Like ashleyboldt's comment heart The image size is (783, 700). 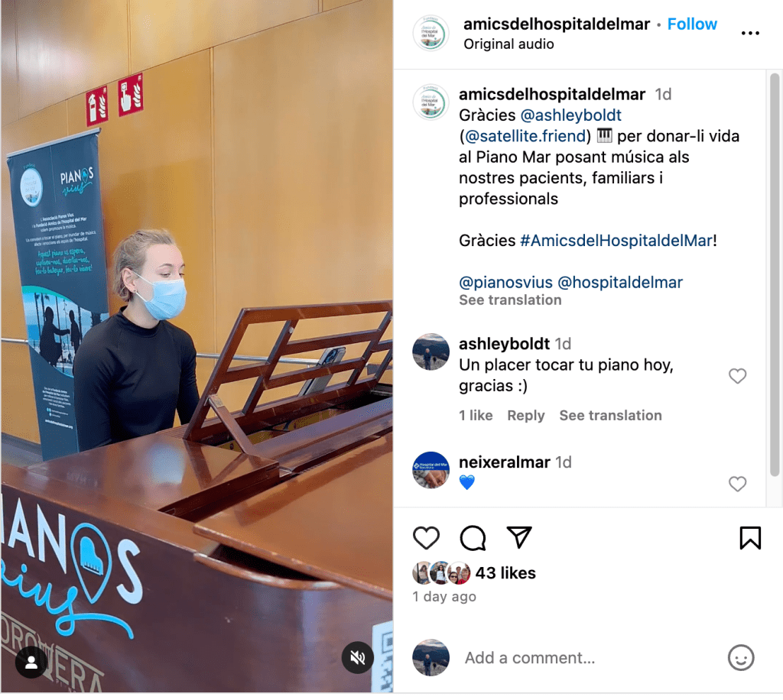coord(737,376)
